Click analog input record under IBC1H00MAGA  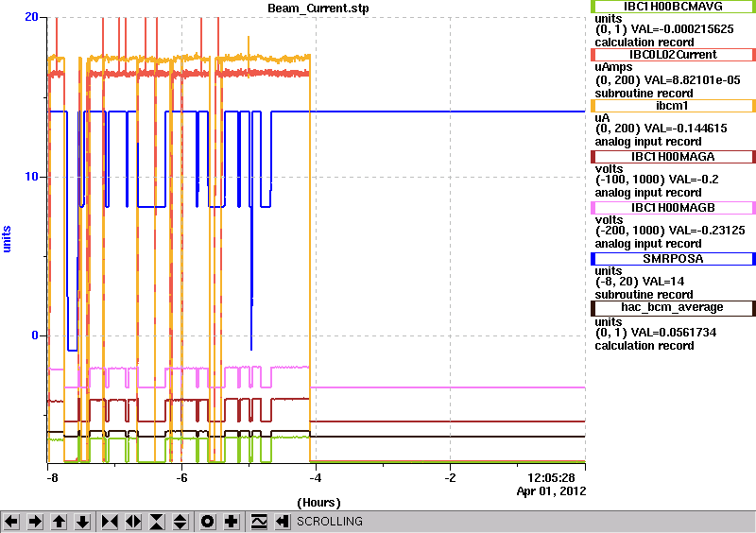[648, 193]
